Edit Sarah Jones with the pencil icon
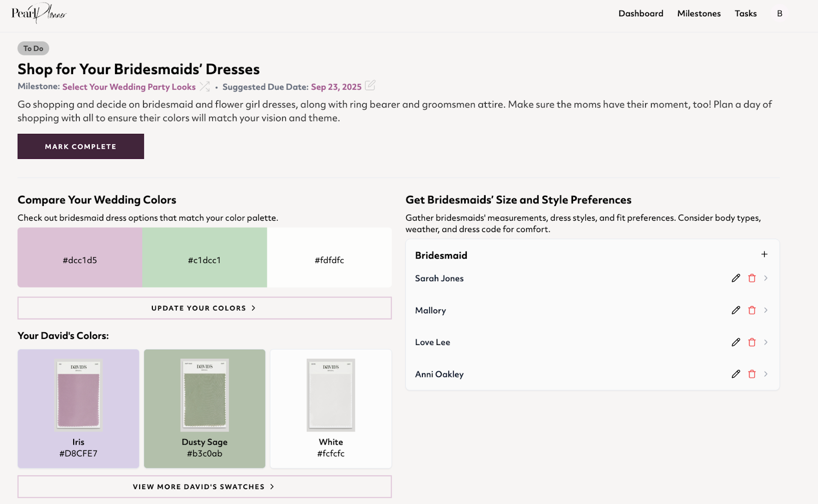This screenshot has height=504, width=818. click(x=736, y=278)
